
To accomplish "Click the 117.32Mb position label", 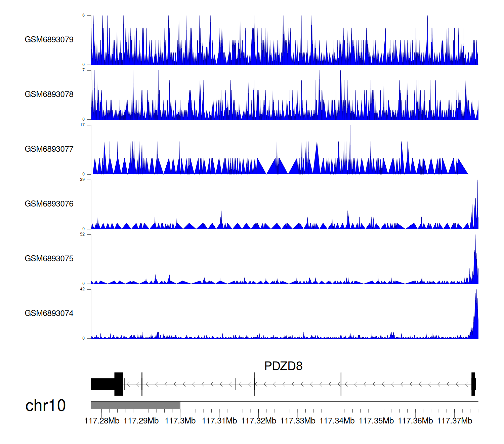I will (x=259, y=421).
